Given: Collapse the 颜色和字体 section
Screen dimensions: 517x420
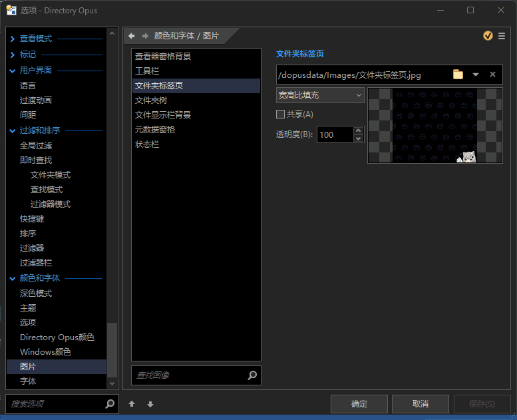Looking at the screenshot, I should click(x=12, y=278).
